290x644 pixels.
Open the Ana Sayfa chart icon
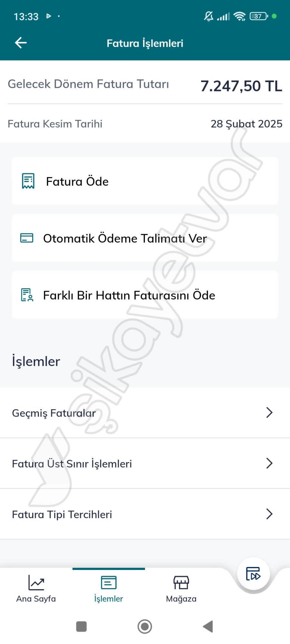pyautogui.click(x=36, y=583)
